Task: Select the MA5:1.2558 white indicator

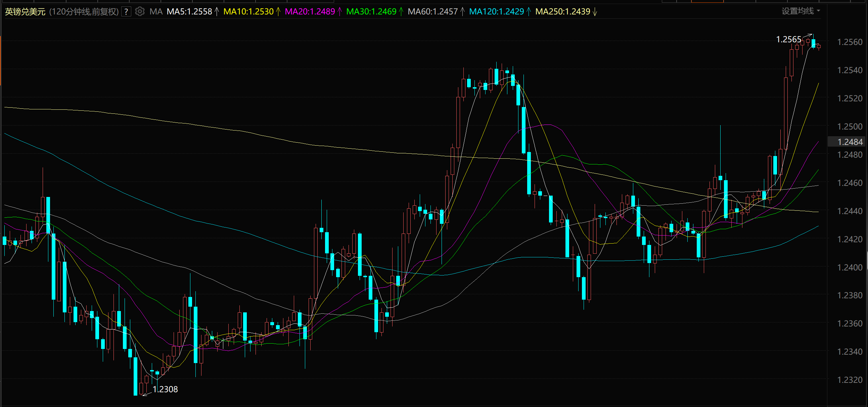Action: coord(189,12)
